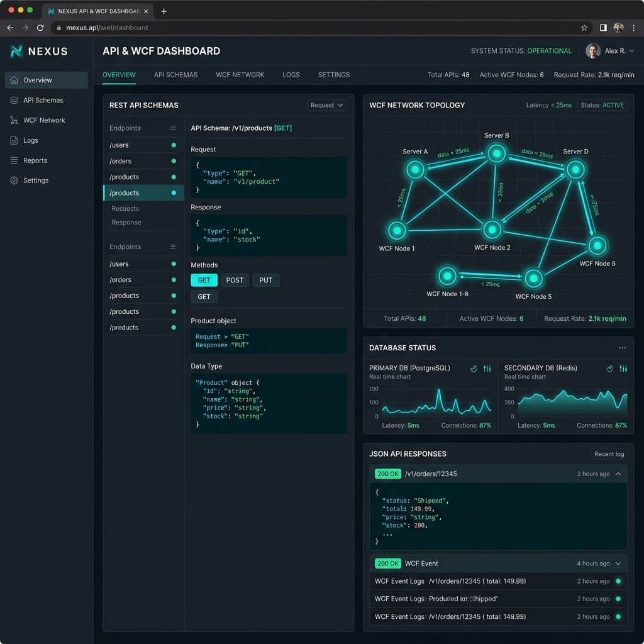
Task: Click the 200 OK badge for /v1/orders/12345
Action: [387, 474]
